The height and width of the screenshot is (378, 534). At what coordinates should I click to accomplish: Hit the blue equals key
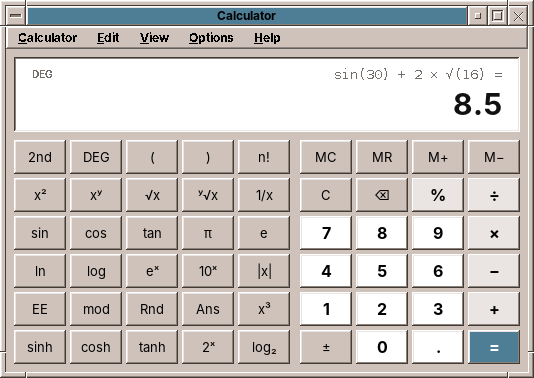pyautogui.click(x=494, y=347)
